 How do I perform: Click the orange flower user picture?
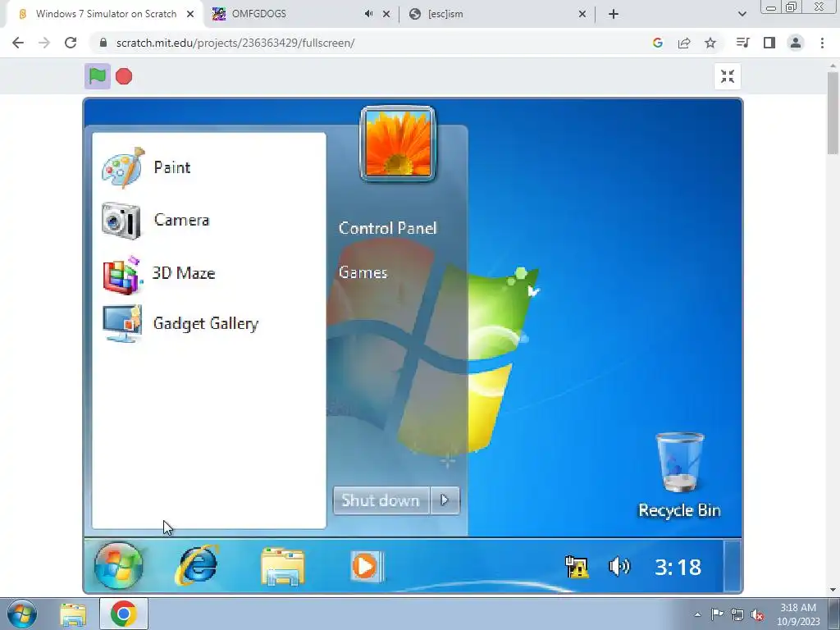(398, 144)
